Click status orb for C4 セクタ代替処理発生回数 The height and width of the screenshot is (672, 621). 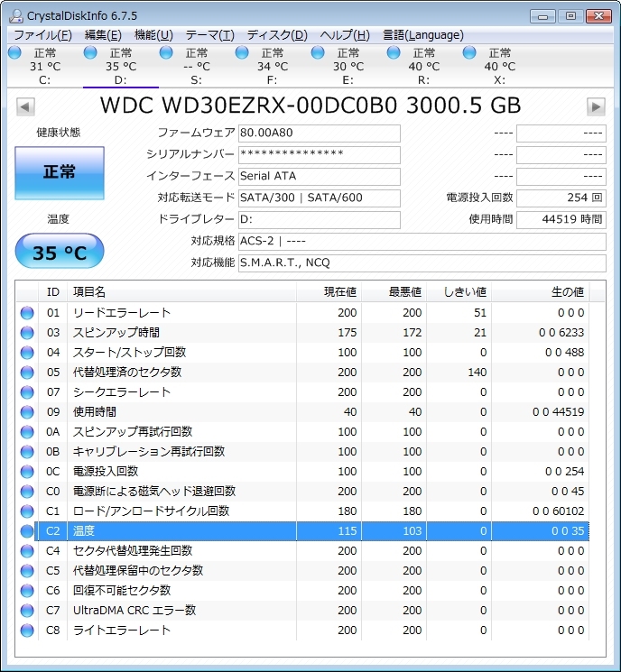(27, 551)
